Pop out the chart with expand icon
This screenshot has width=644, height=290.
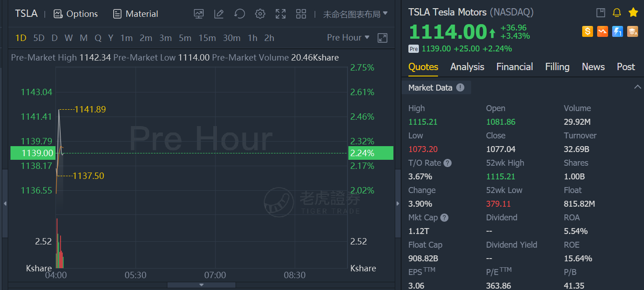click(382, 38)
